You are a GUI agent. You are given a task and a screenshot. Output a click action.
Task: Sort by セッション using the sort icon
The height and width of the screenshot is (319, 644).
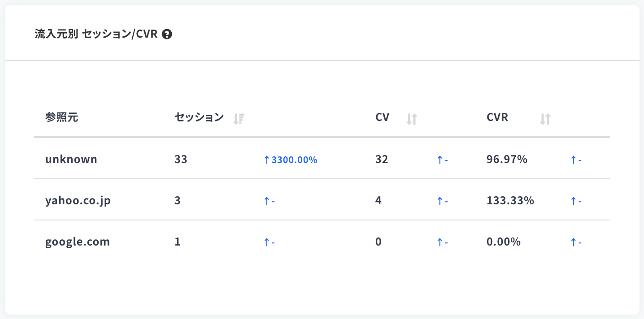[238, 119]
